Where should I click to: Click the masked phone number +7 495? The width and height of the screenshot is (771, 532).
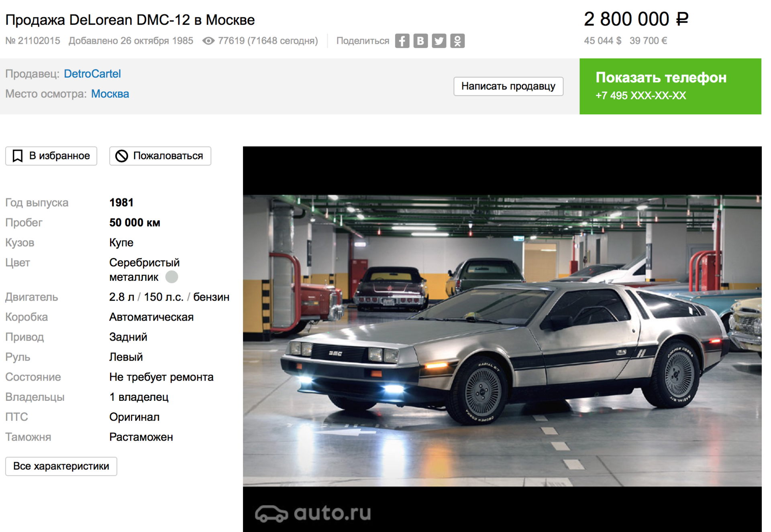click(x=641, y=95)
